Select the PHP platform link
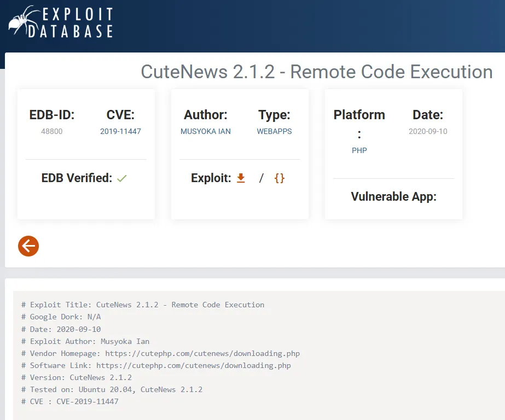Screen dimensions: 505x420 coord(359,150)
